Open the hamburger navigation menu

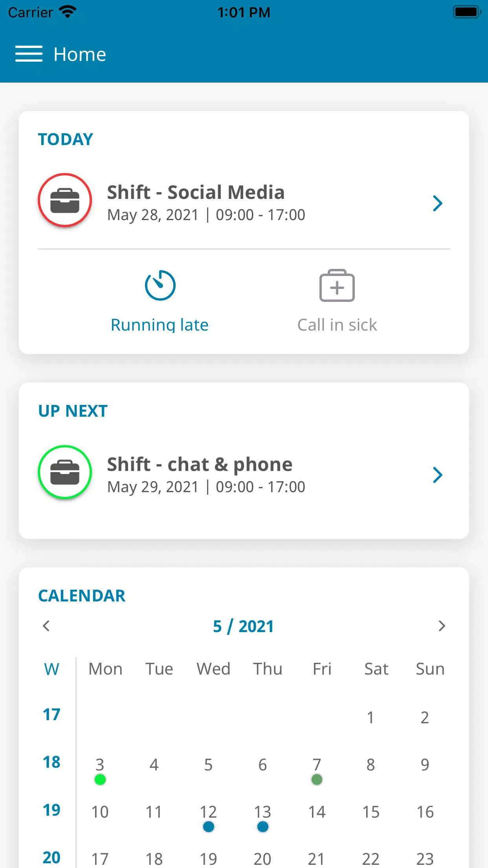pos(29,54)
